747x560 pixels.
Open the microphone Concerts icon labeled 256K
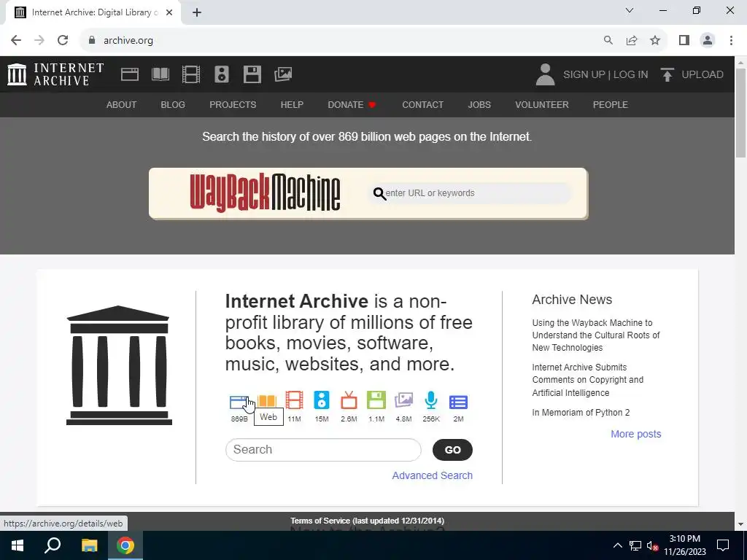coord(431,400)
